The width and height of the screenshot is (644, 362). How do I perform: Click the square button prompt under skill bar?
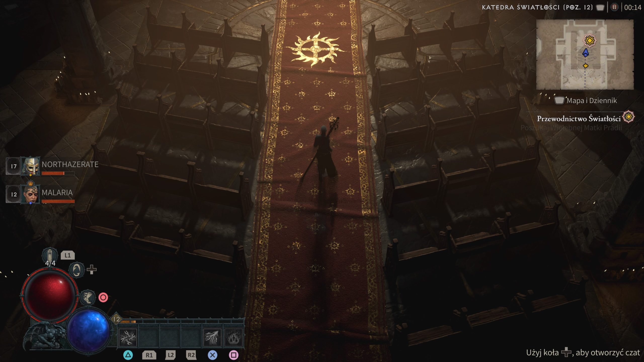pyautogui.click(x=233, y=355)
